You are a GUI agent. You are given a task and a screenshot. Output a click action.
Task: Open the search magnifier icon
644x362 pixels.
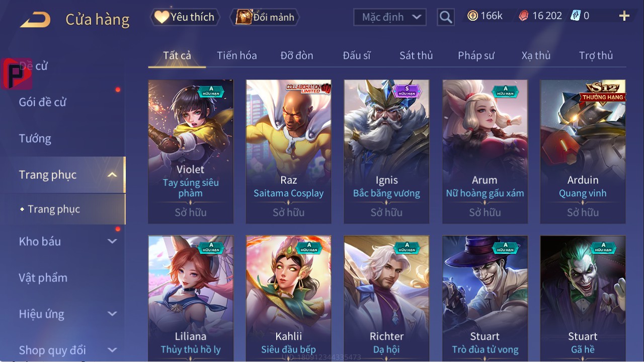click(446, 17)
